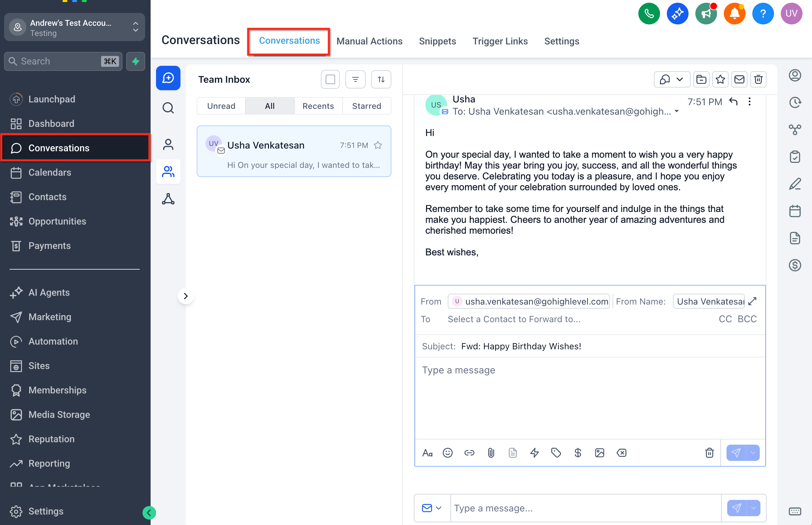Expand the account switcher for Andrew's Test Account
The image size is (812, 525).
(135, 27)
